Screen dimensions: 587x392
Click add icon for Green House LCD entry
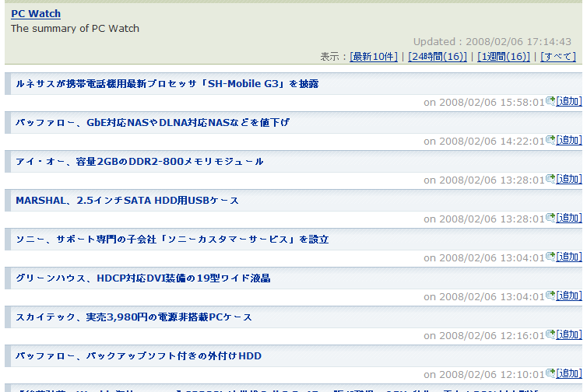point(550,295)
